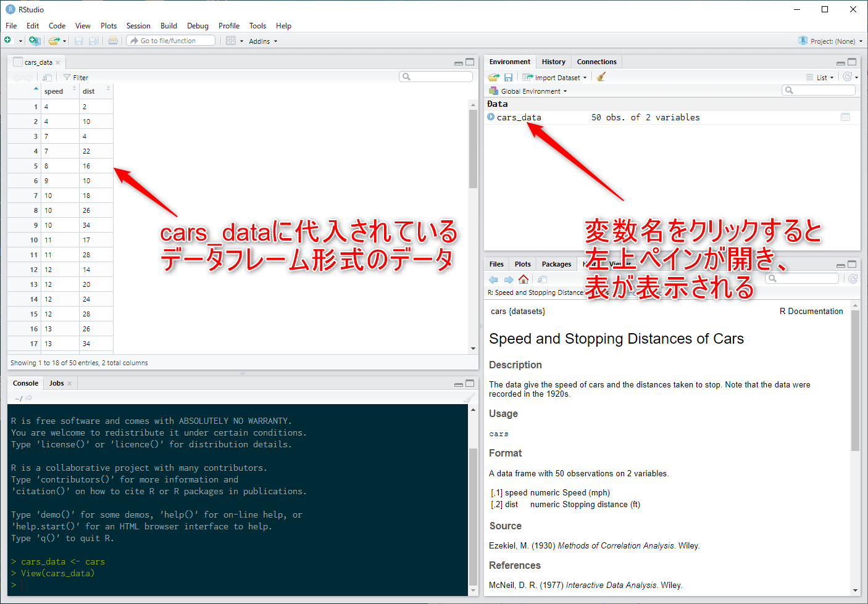Viewport: 868px width, 604px height.
Task: Open the Project: (None) menu
Action: [x=830, y=41]
